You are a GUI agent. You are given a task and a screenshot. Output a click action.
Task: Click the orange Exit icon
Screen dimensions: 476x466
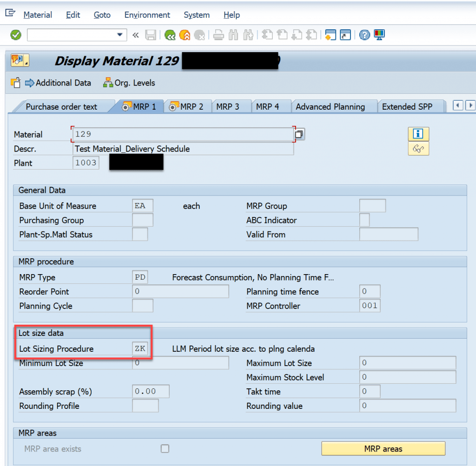click(185, 35)
